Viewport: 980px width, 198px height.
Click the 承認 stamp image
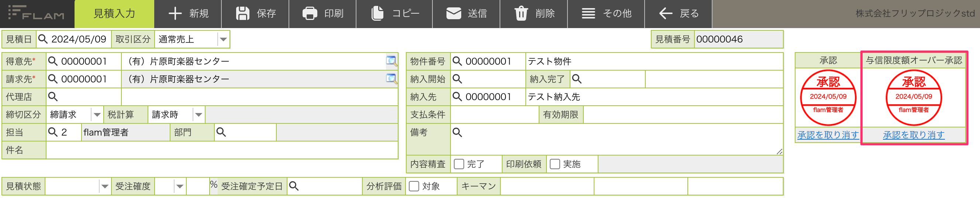(x=828, y=98)
